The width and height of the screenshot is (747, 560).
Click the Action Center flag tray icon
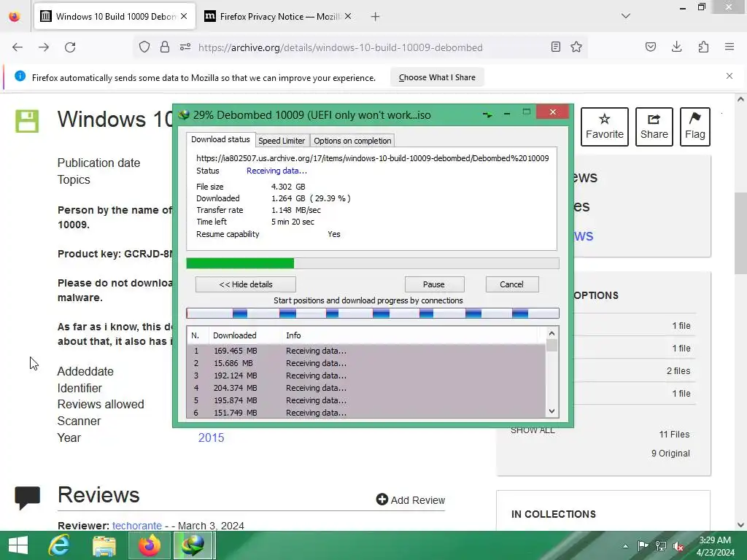point(643,545)
